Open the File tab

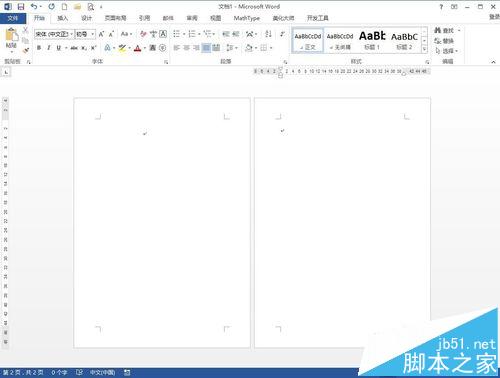tap(13, 18)
